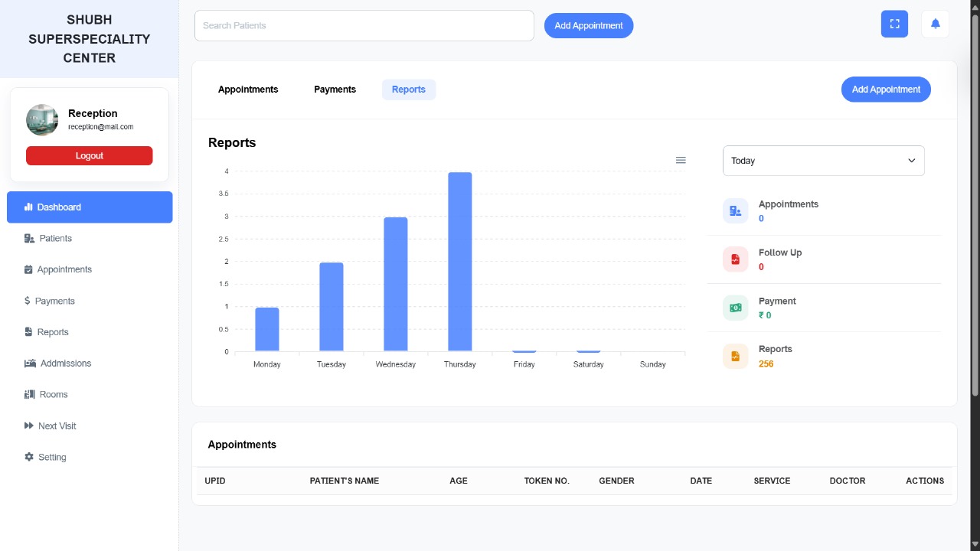Click the Next Visit forward icon
Image resolution: width=980 pixels, height=551 pixels.
(x=29, y=425)
